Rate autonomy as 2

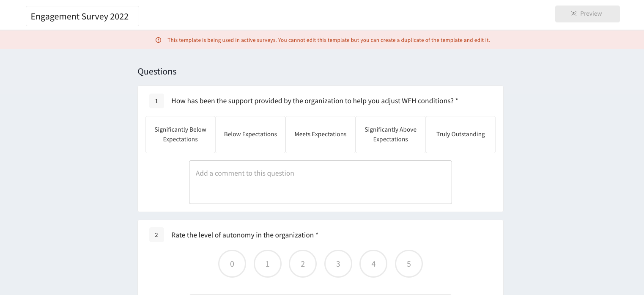(x=303, y=264)
